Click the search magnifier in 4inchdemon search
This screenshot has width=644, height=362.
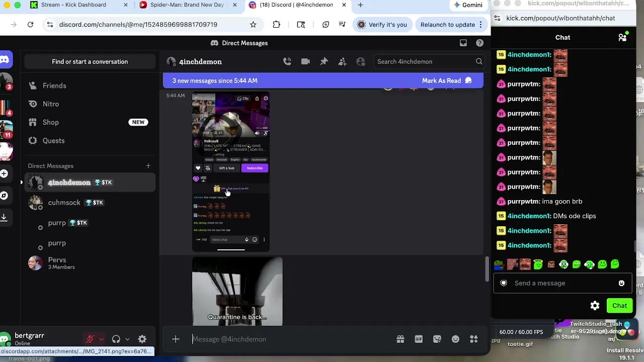(x=479, y=61)
